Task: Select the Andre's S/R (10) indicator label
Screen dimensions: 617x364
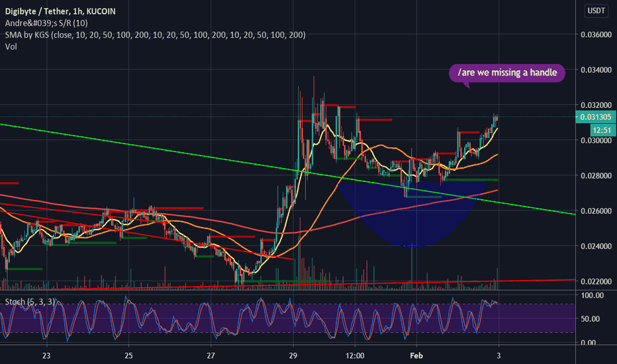Action: click(x=46, y=23)
